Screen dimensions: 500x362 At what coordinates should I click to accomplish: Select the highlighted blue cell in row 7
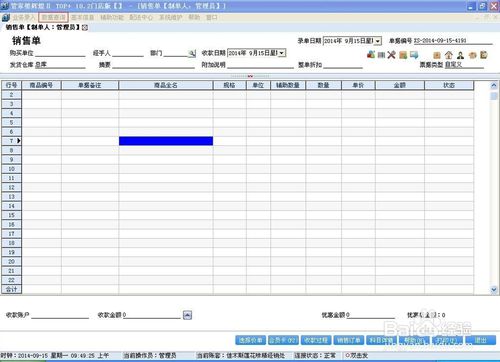pos(166,141)
